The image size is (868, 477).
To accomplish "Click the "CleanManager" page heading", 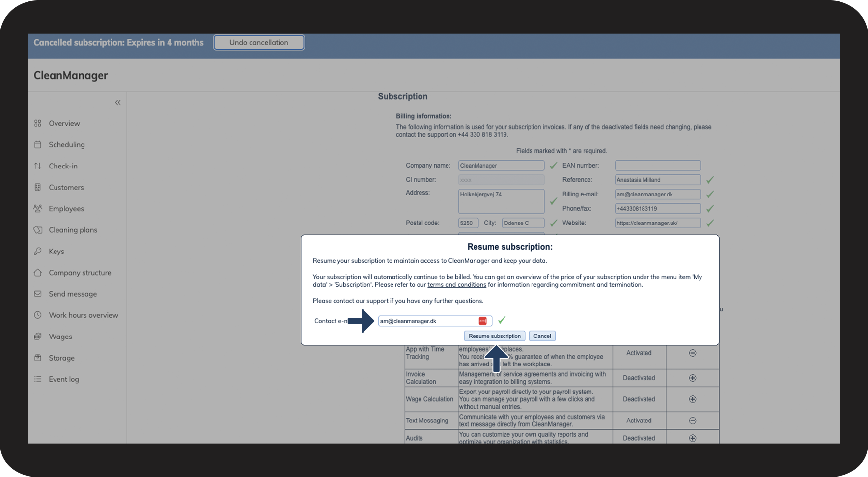I will [x=71, y=75].
